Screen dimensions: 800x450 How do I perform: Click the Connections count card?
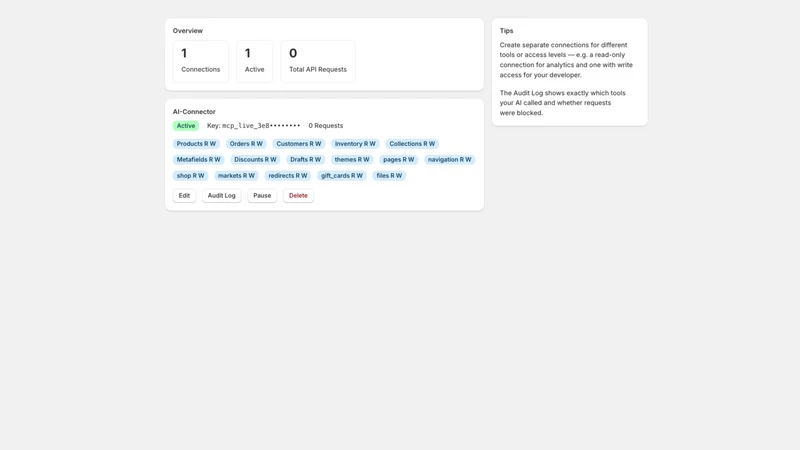click(201, 61)
